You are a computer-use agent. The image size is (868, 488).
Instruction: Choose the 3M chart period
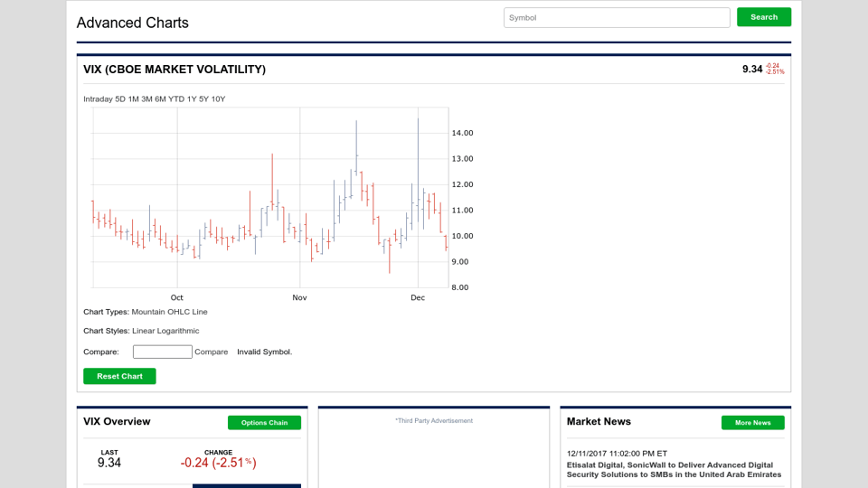(x=146, y=99)
